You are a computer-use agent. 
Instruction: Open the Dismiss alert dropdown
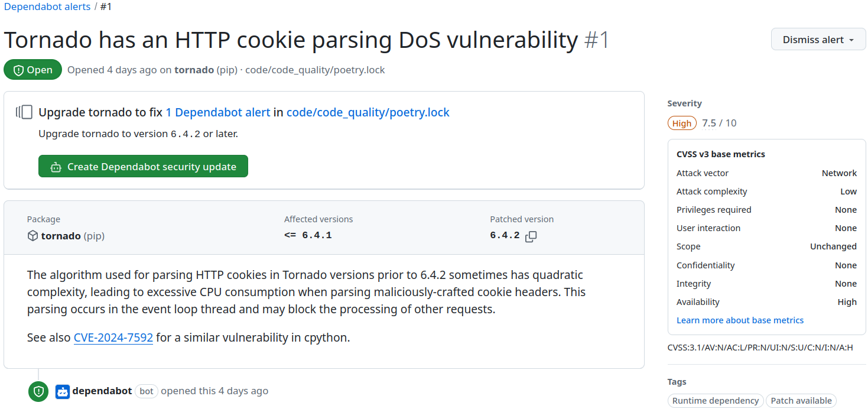pyautogui.click(x=818, y=40)
